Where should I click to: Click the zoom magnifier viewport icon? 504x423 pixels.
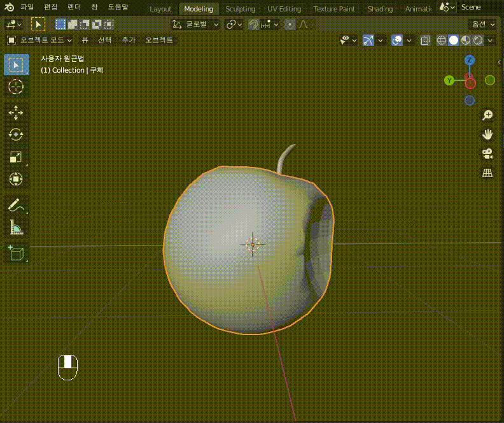point(487,115)
